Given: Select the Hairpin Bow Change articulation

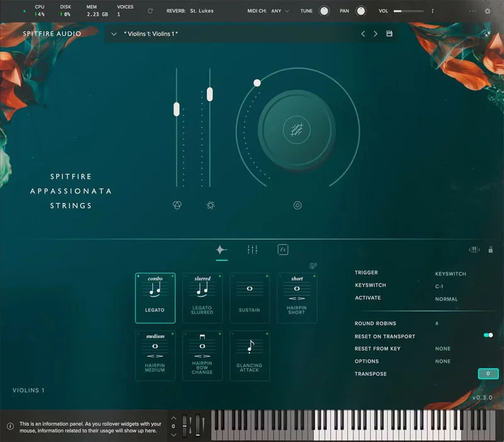Looking at the screenshot, I should tap(202, 356).
